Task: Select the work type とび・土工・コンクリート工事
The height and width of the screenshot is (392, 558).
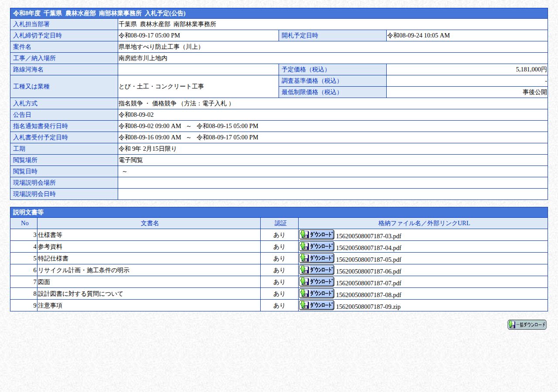Action: 161,87
